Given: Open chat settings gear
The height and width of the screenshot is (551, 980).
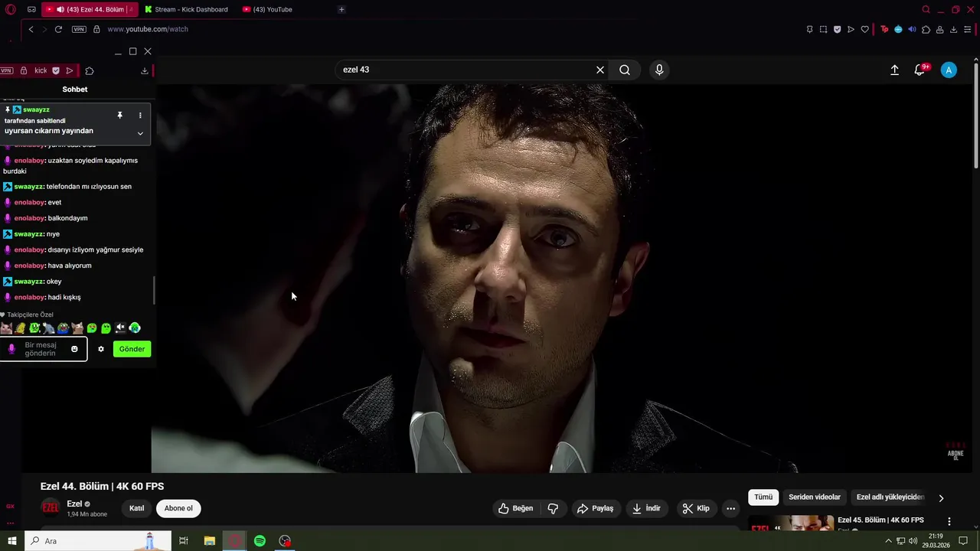Looking at the screenshot, I should click(100, 349).
